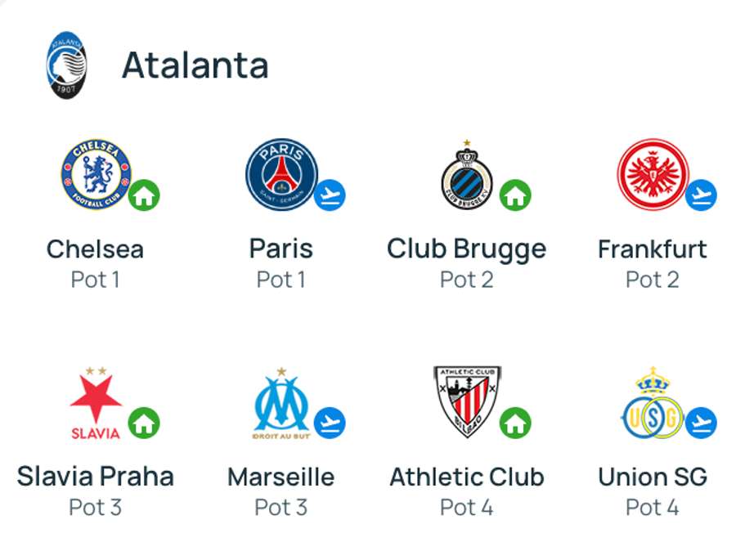Select the away plane icon beside Marseille
736x560 pixels.
click(330, 423)
